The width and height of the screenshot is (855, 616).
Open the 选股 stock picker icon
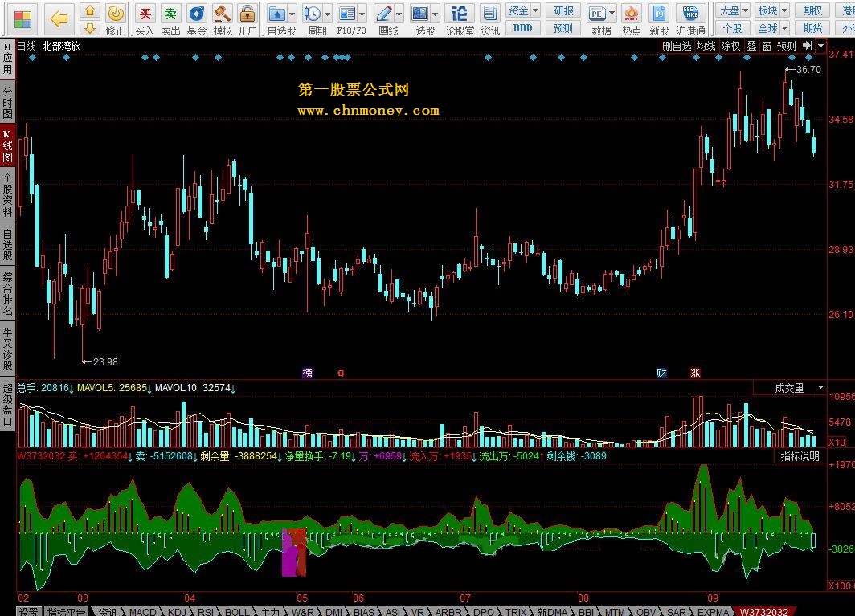(x=419, y=14)
